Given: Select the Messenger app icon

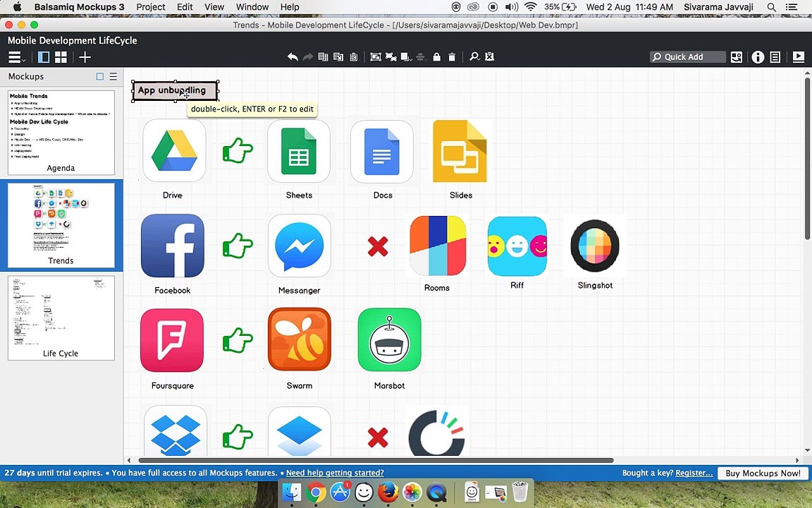Looking at the screenshot, I should click(300, 246).
